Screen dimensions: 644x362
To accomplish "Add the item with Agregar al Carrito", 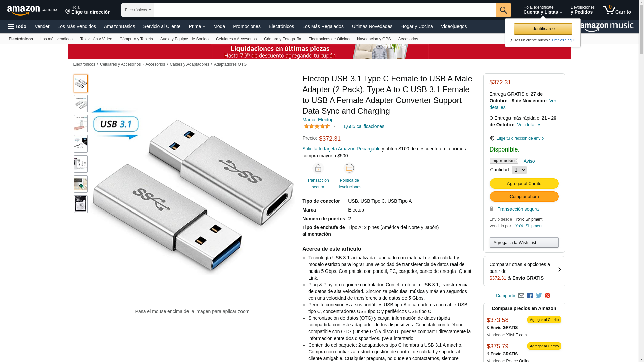I will (x=524, y=183).
